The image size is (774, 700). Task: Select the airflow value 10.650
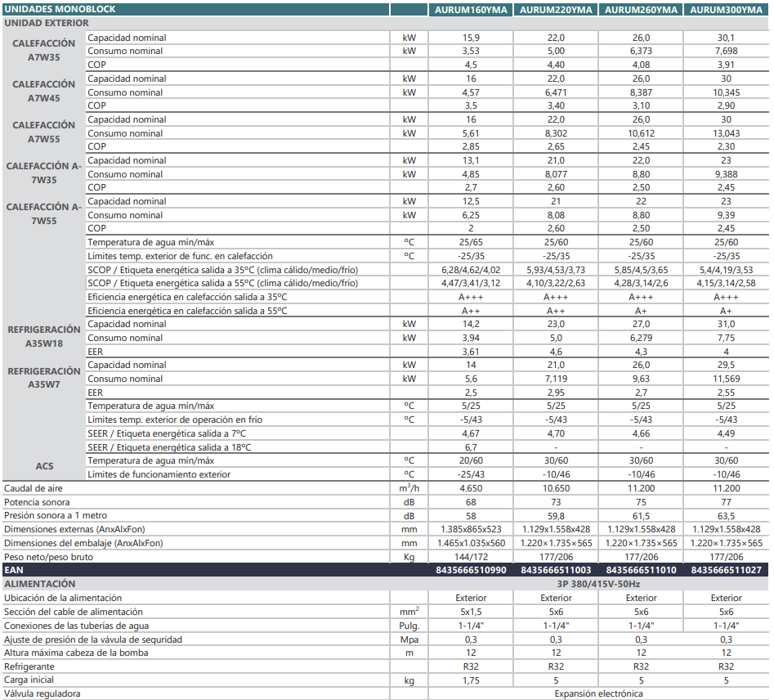pyautogui.click(x=556, y=488)
